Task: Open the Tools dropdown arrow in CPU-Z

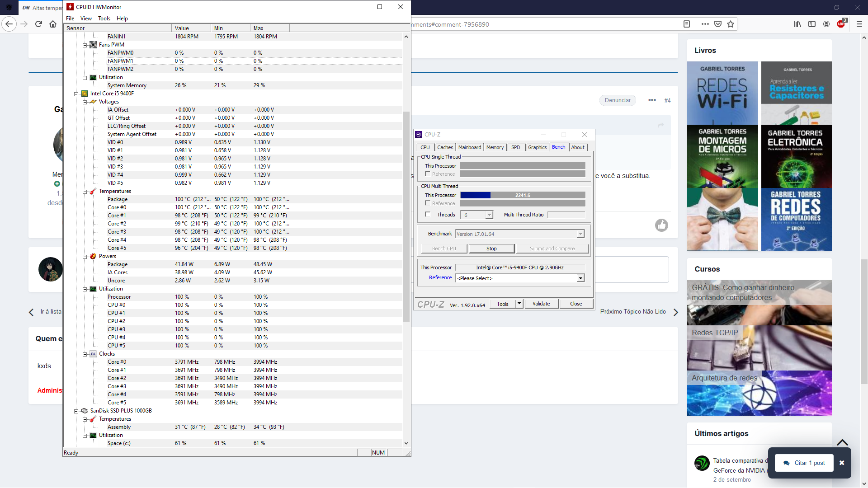Action: [x=519, y=304]
